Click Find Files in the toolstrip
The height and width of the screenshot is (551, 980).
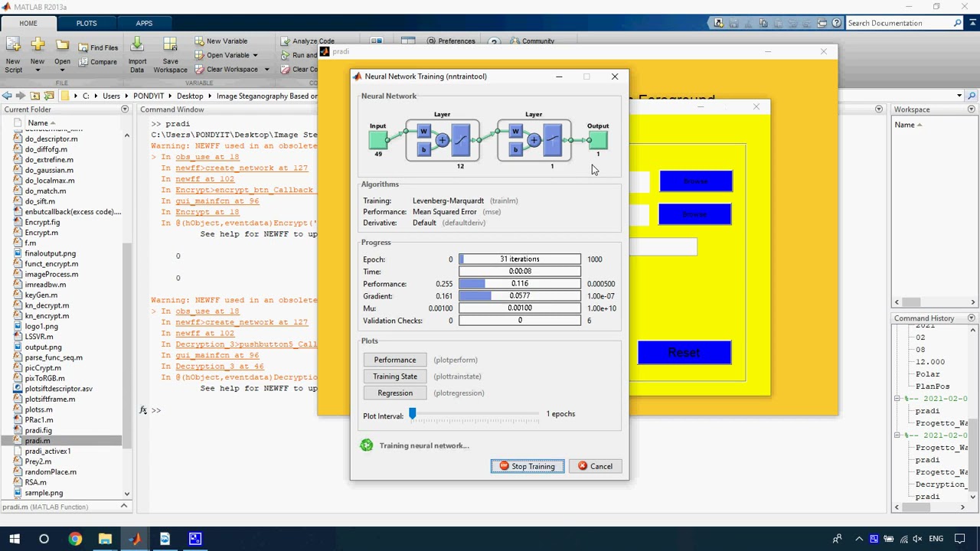pyautogui.click(x=99, y=47)
